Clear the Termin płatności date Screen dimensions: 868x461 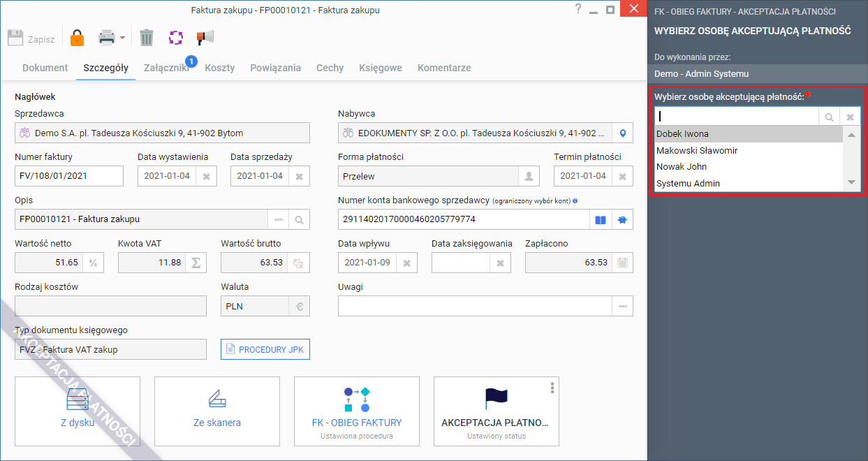click(623, 176)
